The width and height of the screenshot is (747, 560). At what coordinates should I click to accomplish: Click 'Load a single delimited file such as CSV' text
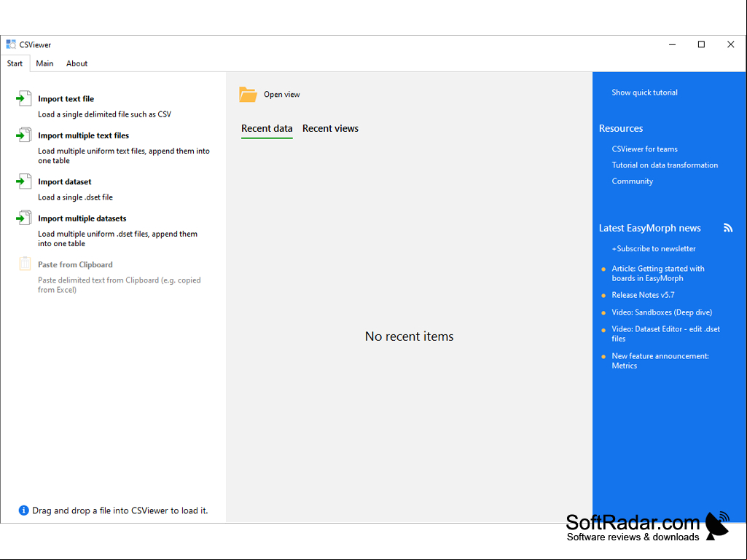click(104, 114)
